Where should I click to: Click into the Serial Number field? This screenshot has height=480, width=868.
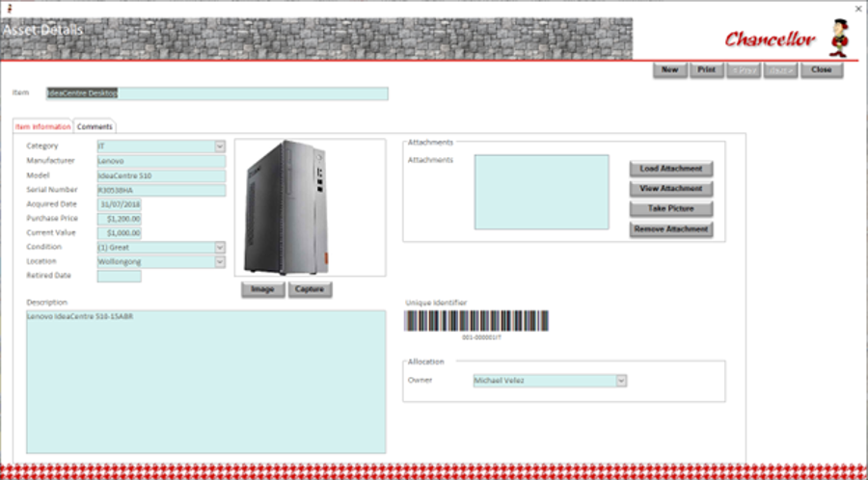[161, 190]
